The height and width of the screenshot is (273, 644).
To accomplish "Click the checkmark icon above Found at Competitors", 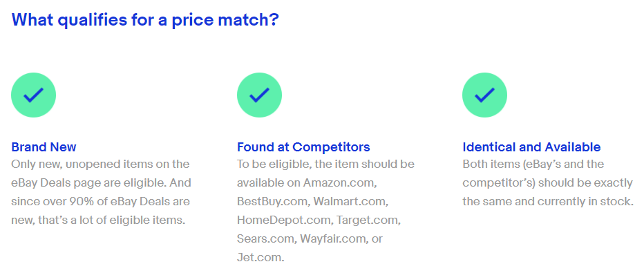I will (259, 95).
